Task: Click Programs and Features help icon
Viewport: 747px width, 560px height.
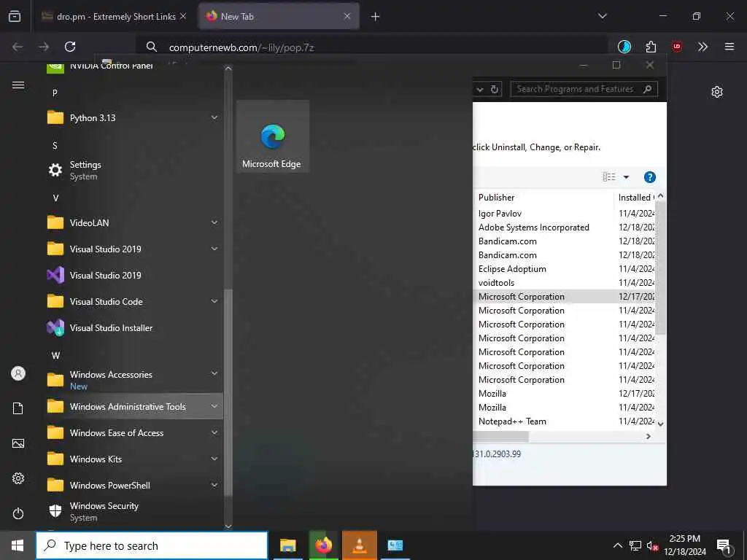Action: [650, 177]
